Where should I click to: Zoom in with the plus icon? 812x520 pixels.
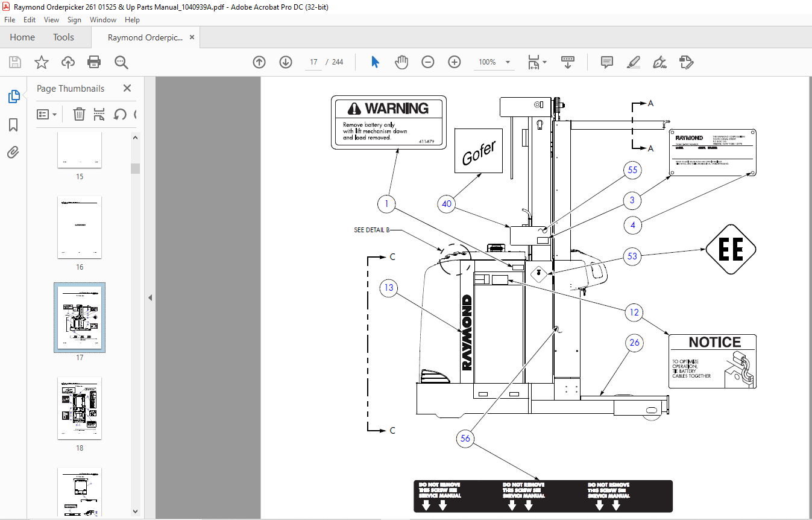[455, 62]
